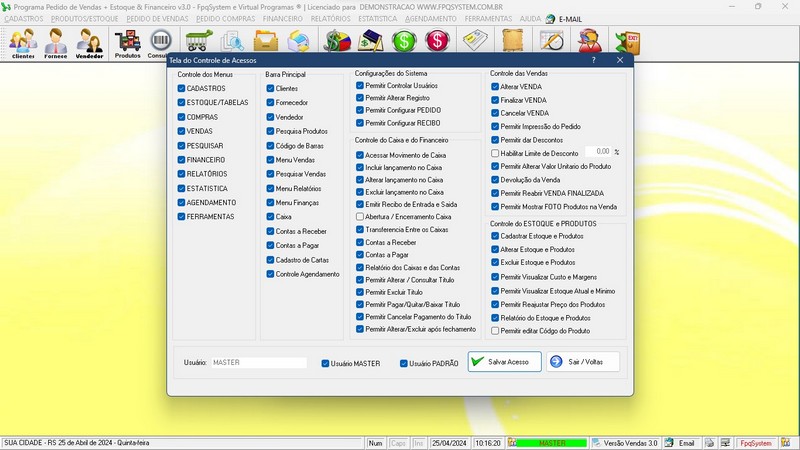The height and width of the screenshot is (450, 800).
Task: Toggle Permitir Visualizar Custo e Margens
Action: point(495,277)
